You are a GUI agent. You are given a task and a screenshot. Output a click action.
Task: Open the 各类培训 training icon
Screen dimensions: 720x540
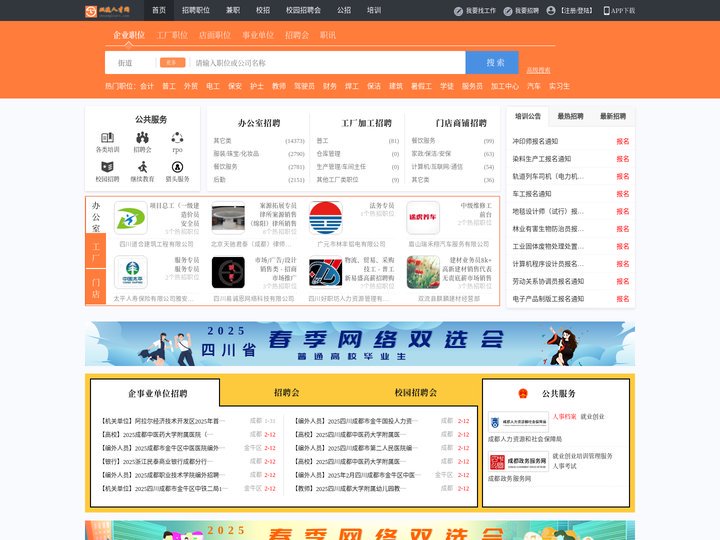107,137
